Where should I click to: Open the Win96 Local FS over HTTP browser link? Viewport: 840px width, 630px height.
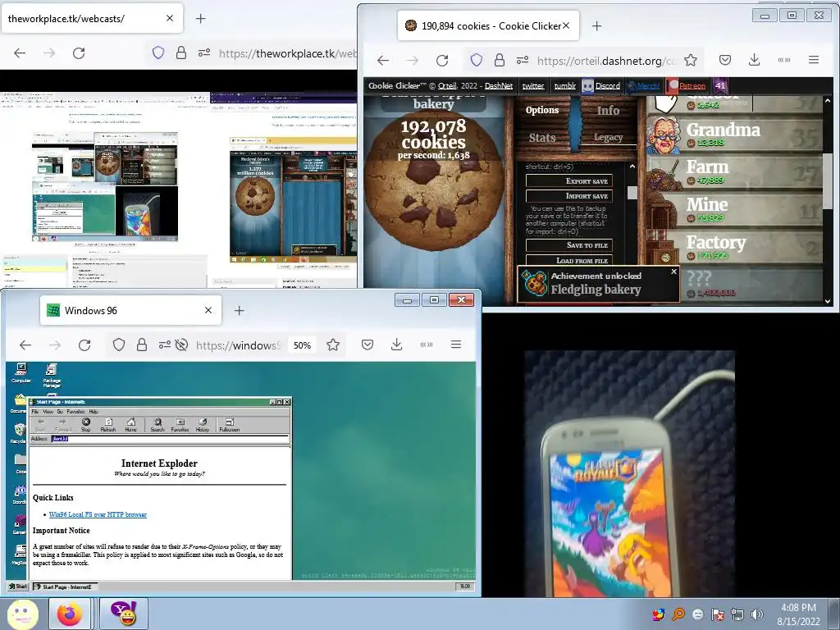98,514
